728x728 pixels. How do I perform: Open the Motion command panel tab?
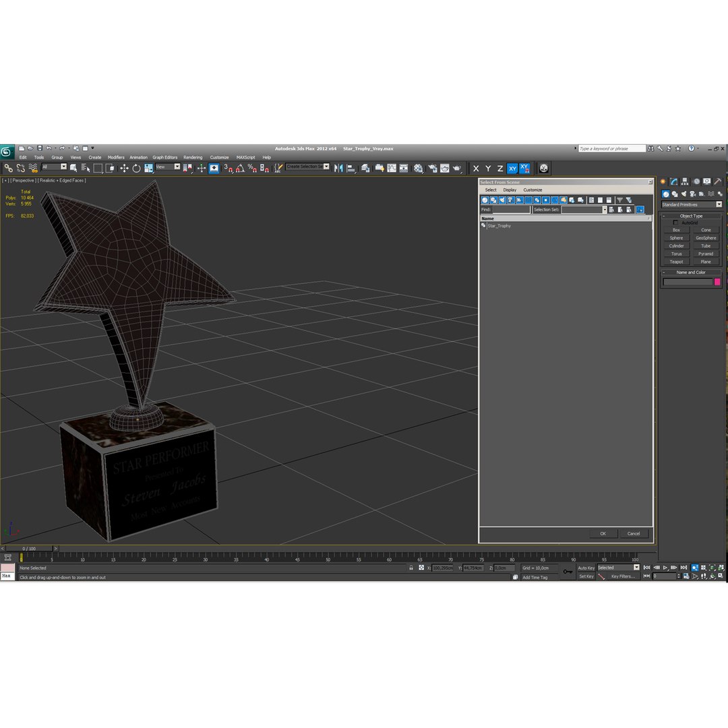click(x=696, y=181)
